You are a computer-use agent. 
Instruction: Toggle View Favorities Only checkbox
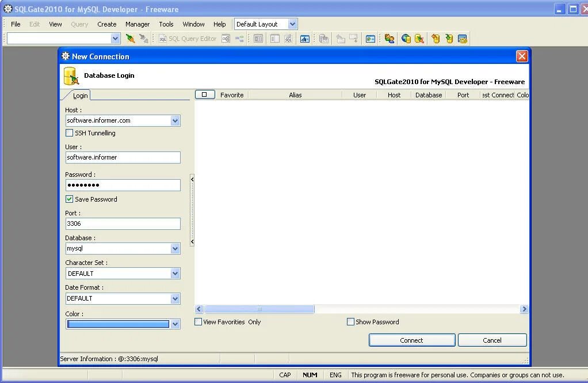pyautogui.click(x=198, y=321)
